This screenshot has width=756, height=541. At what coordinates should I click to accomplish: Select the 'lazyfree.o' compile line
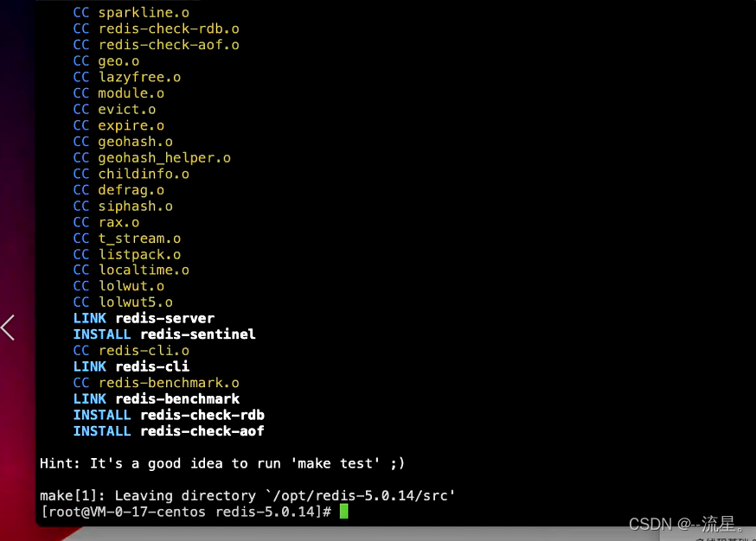tap(127, 77)
